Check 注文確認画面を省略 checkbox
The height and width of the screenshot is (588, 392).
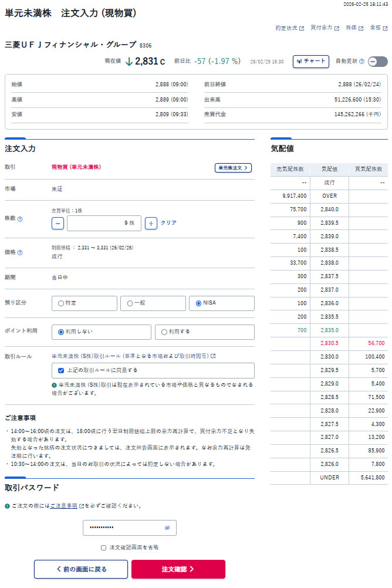[x=104, y=548]
